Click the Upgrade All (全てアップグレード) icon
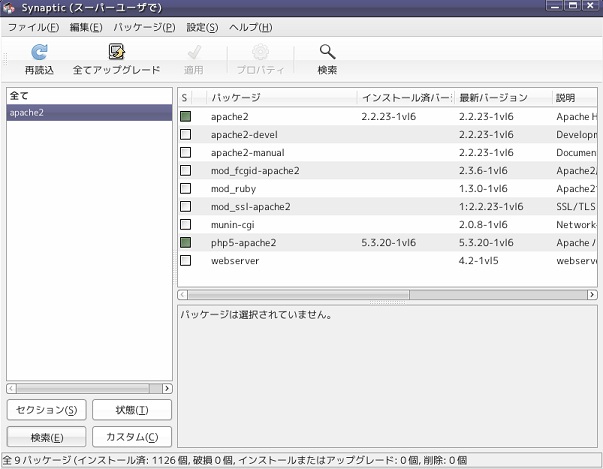This screenshot has height=469, width=603. click(117, 52)
